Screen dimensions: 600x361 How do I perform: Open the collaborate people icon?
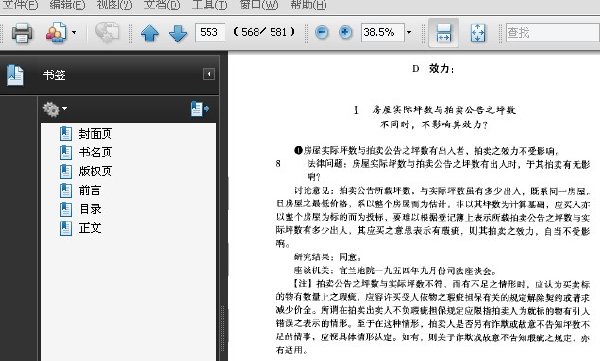tap(56, 33)
